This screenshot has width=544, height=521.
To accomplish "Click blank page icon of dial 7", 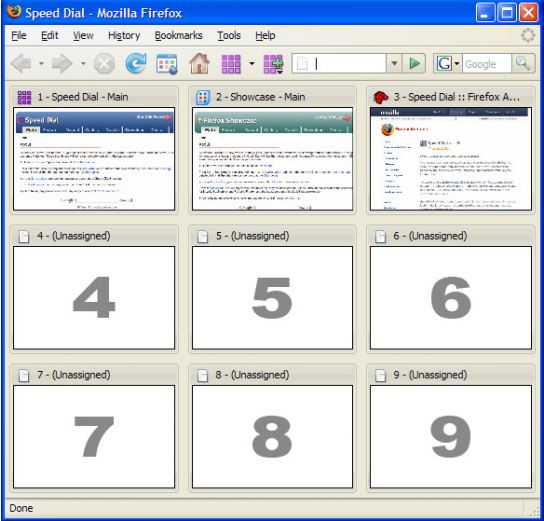I will click(x=24, y=375).
